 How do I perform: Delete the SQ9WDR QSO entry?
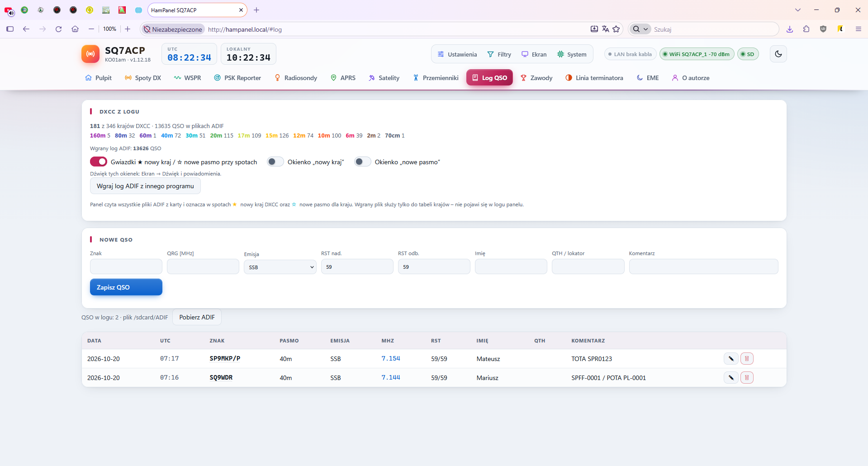[x=747, y=378]
